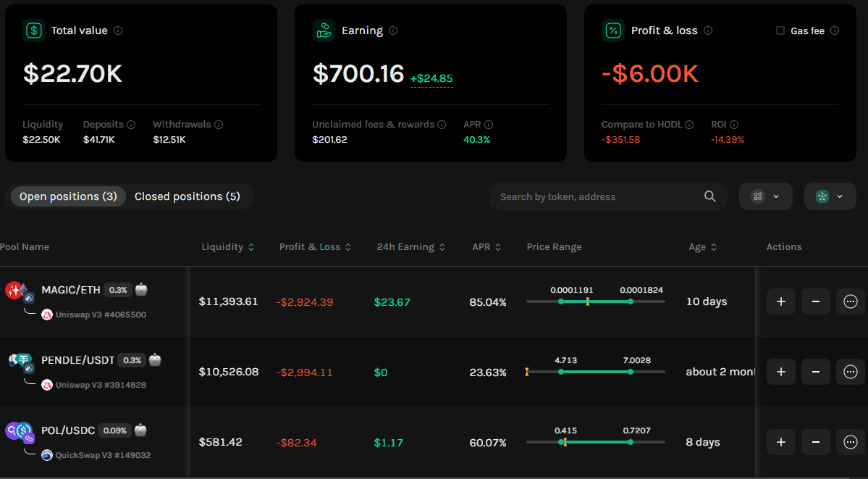Open the protocol filter dropdown
The width and height of the screenshot is (868, 479).
tap(766, 196)
